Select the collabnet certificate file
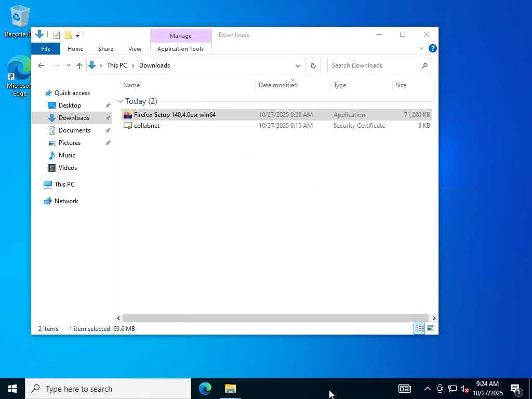 276,126
